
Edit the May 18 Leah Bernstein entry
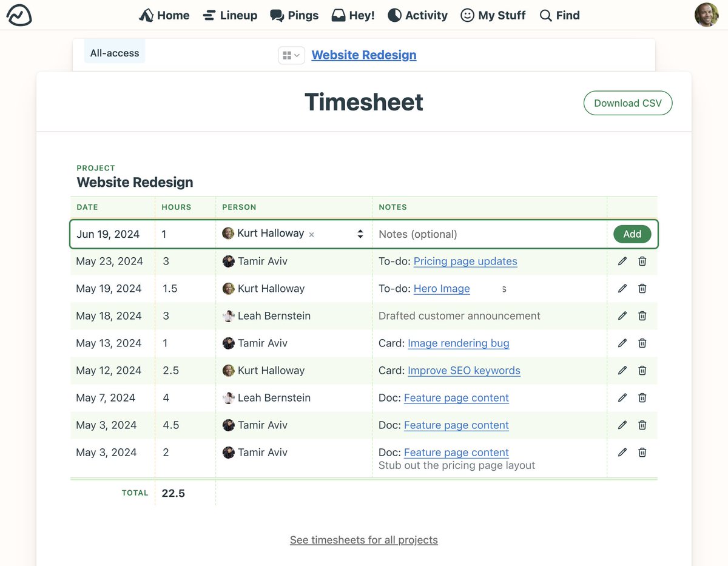point(622,316)
